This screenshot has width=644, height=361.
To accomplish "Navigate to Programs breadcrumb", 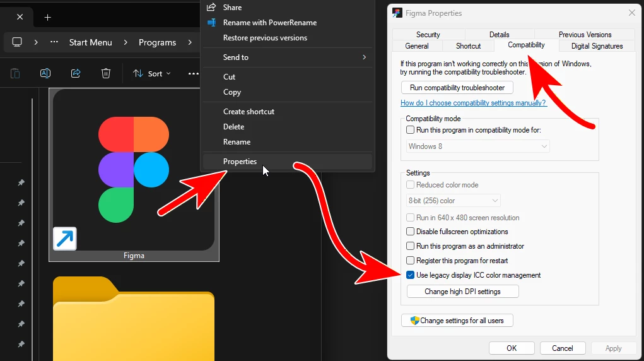I will (157, 42).
